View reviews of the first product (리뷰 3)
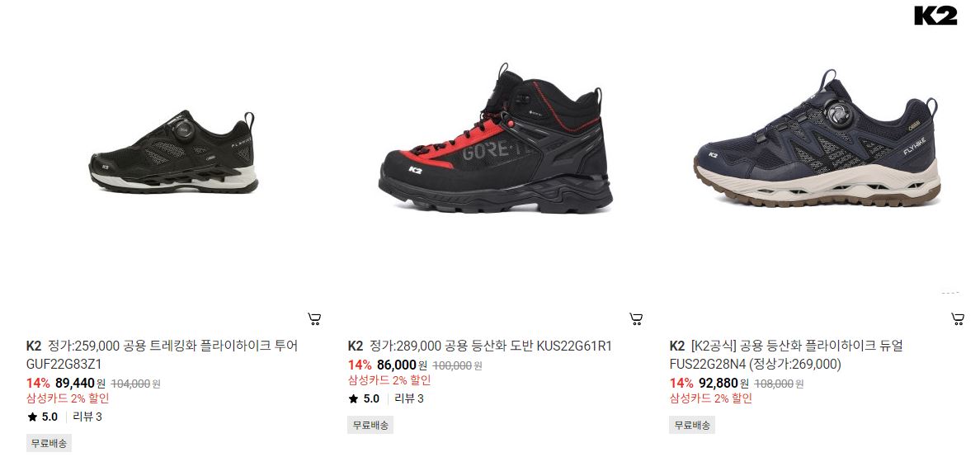 [87, 417]
